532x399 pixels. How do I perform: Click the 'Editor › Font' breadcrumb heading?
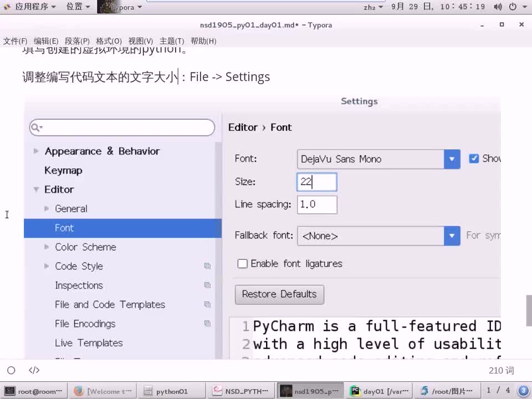260,127
